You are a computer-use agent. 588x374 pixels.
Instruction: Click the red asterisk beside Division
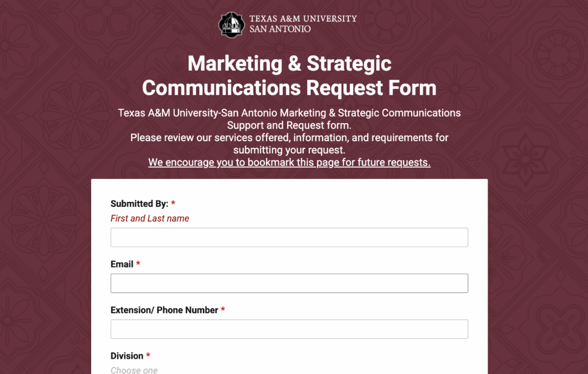coord(148,355)
